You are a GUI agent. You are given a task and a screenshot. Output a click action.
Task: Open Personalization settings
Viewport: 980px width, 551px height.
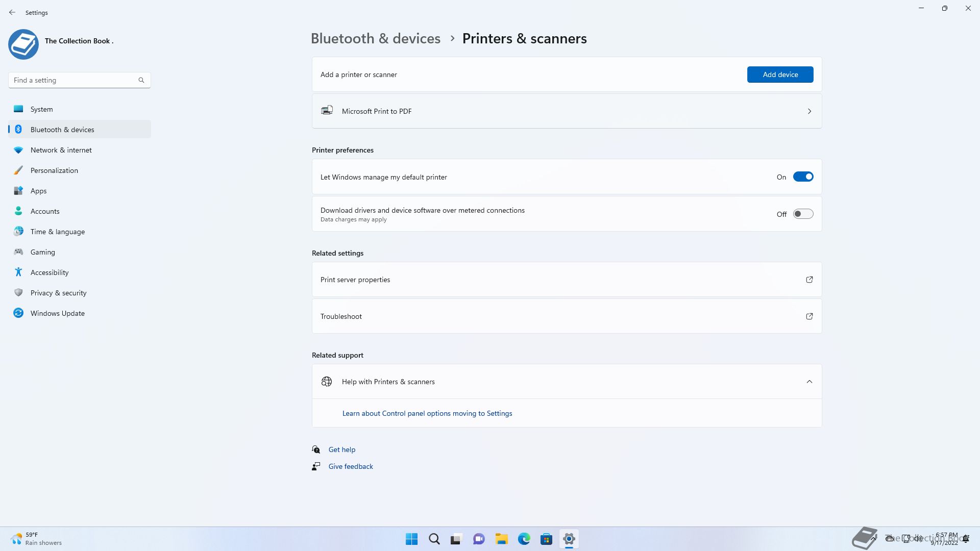80,170
